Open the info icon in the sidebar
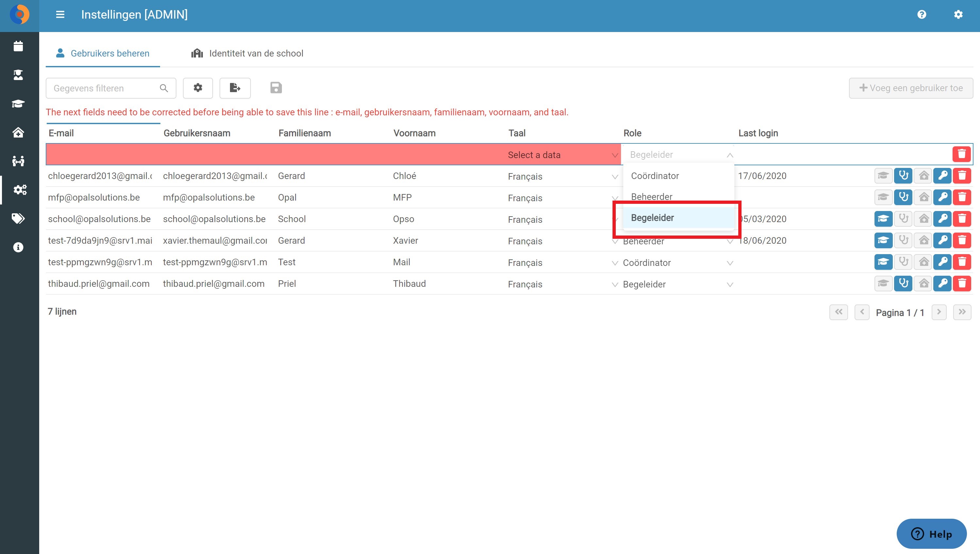 click(18, 247)
